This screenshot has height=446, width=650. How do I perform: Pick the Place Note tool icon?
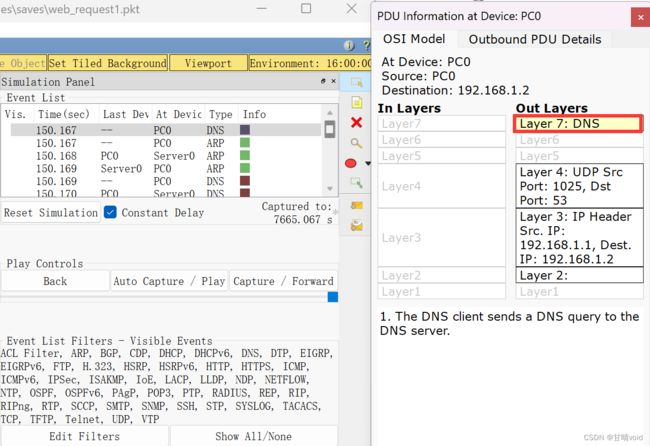pyautogui.click(x=357, y=102)
